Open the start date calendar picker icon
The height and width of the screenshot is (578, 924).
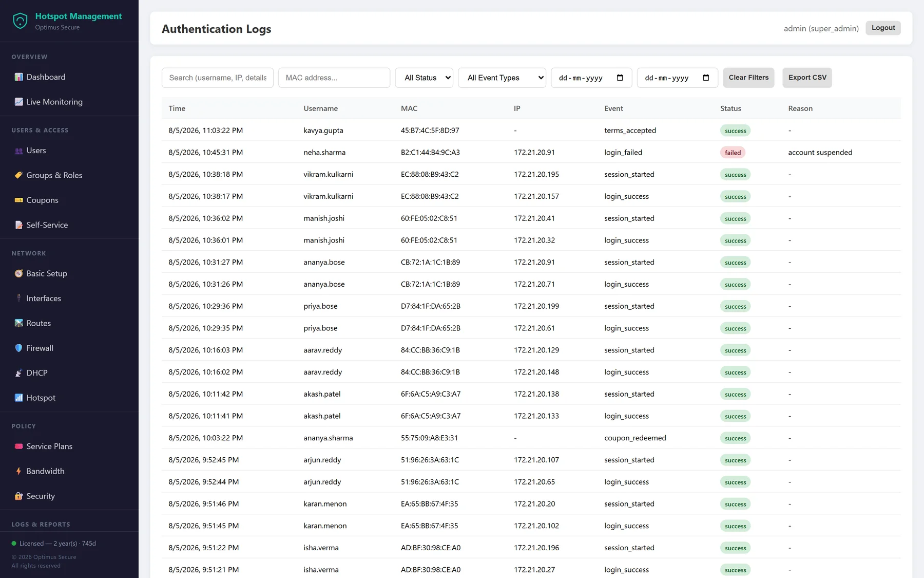(620, 78)
